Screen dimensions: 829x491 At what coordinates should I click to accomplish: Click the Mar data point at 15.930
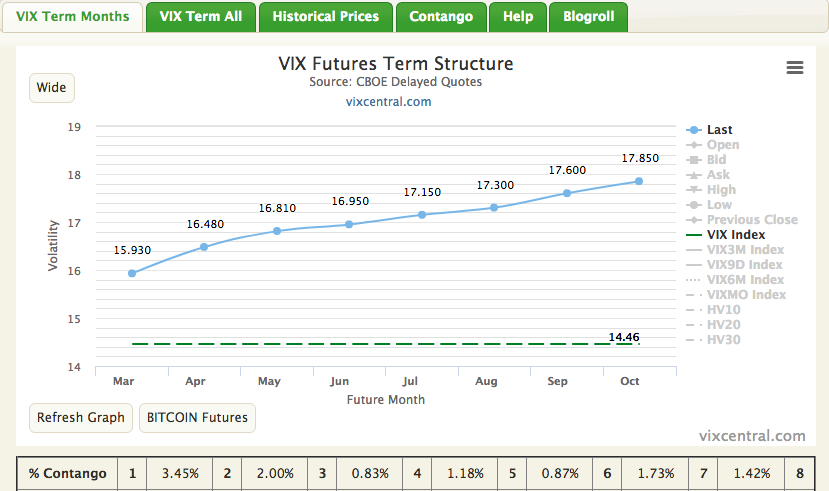click(x=132, y=273)
